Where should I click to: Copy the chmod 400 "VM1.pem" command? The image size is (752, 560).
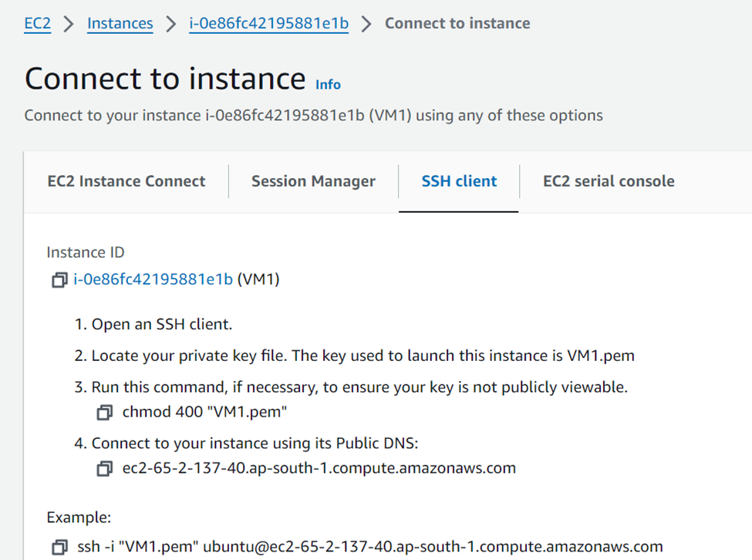(104, 412)
